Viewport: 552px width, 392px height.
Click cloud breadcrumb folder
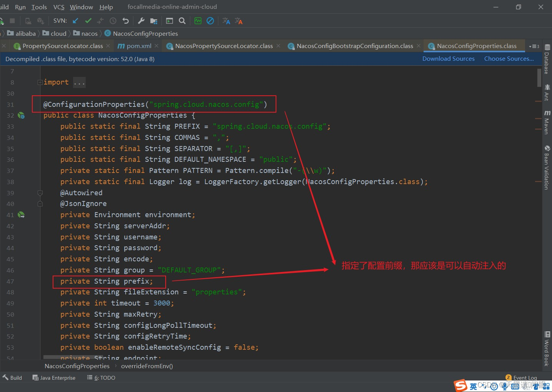pyautogui.click(x=54, y=33)
